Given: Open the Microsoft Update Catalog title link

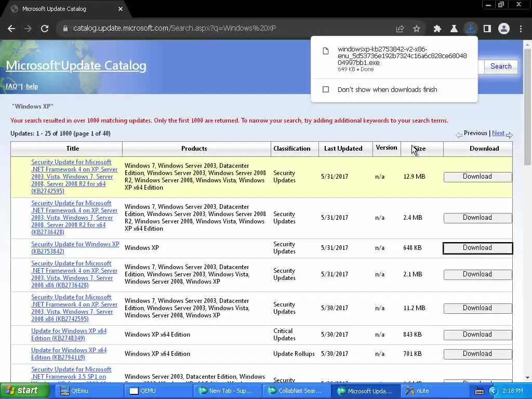Looking at the screenshot, I should (76, 65).
